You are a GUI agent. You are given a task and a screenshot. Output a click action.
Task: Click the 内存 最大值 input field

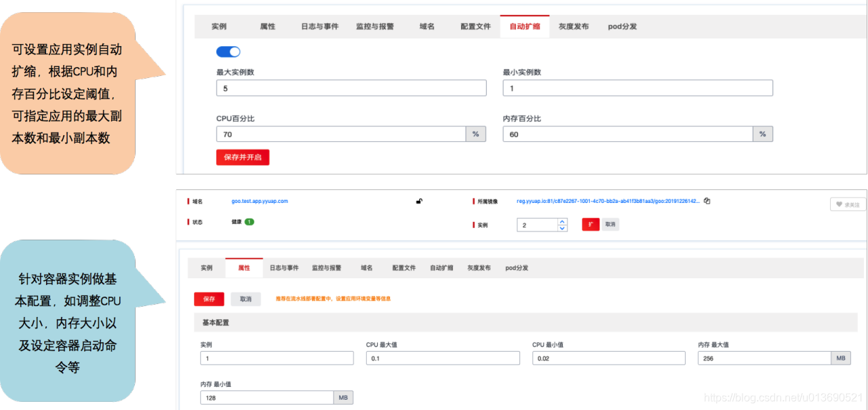point(764,358)
